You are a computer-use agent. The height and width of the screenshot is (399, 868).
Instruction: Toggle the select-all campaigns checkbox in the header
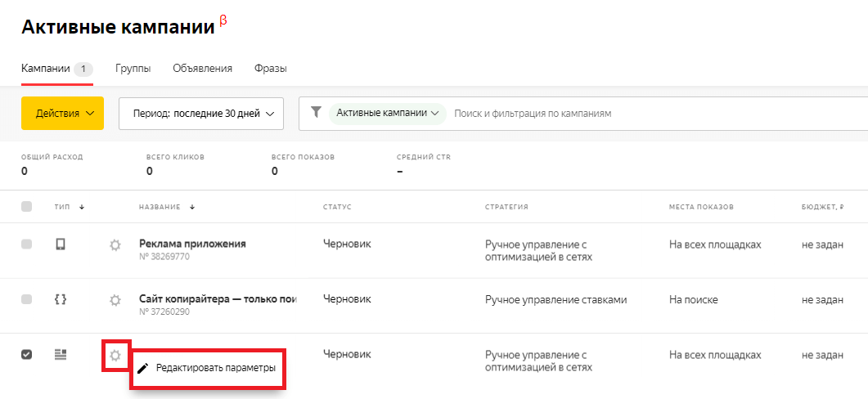point(26,207)
